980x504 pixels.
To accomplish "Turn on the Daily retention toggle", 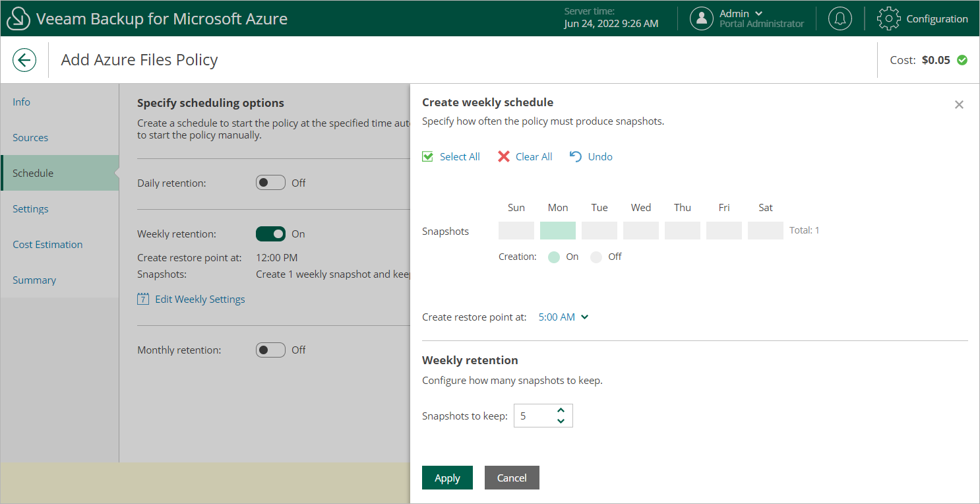I will point(270,183).
